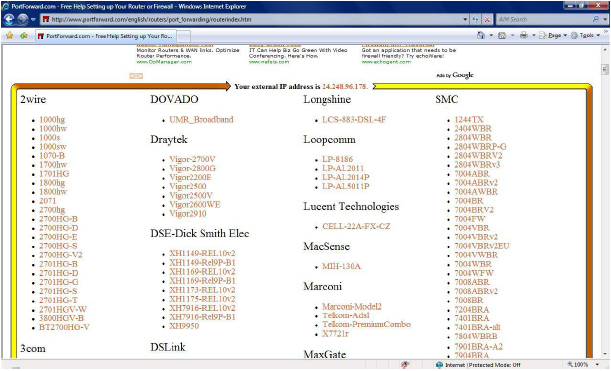Open the Vigor-2700V link
This screenshot has height=371, width=611.
[x=192, y=159]
